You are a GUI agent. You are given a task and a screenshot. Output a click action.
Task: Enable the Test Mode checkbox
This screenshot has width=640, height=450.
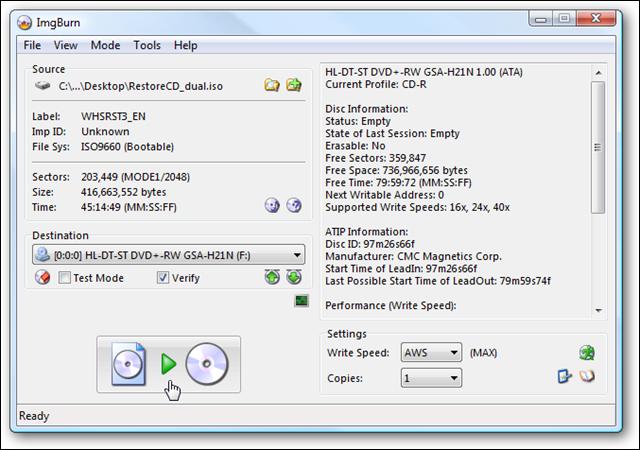[x=65, y=278]
